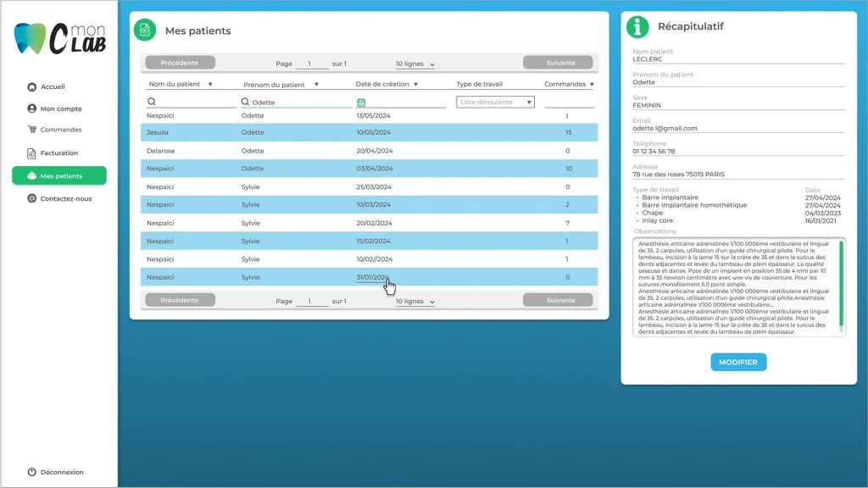Click the bottom page number field
Viewport: 868px width, 488px height.
coord(312,301)
